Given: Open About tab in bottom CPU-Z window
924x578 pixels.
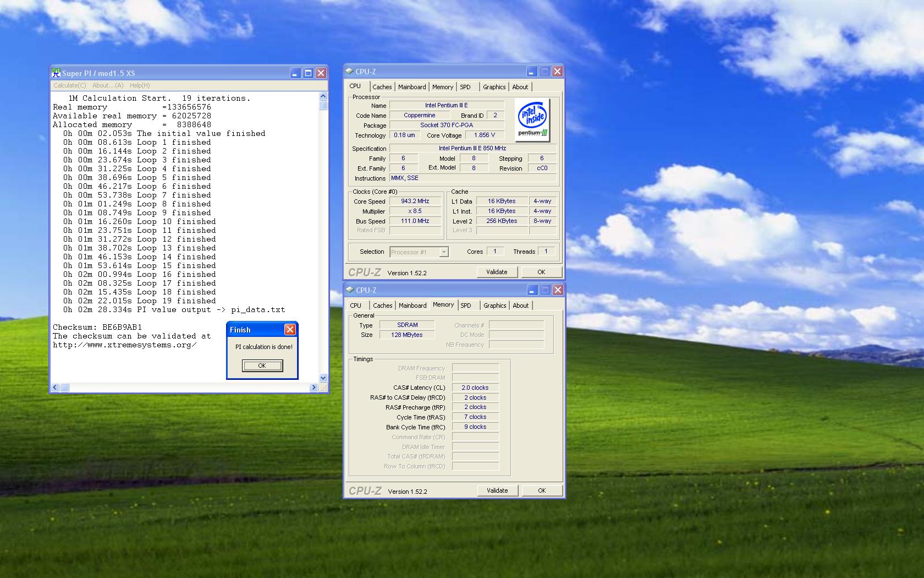Looking at the screenshot, I should coord(521,306).
